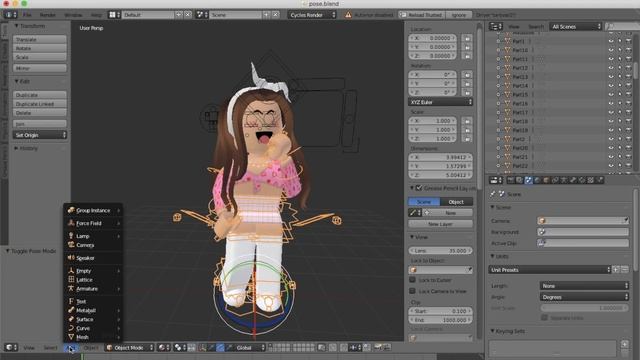Open the World properties tab icon
Viewport: 640px width, 360px height.
(x=537, y=180)
